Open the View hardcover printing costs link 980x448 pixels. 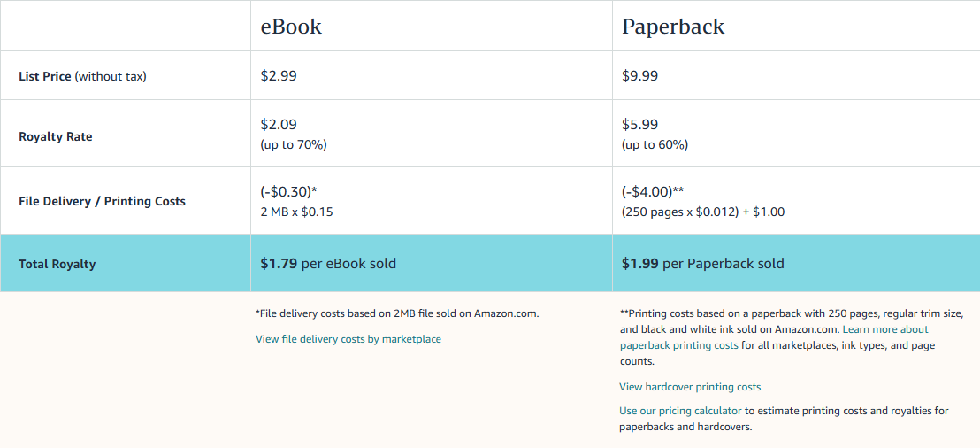[690, 387]
